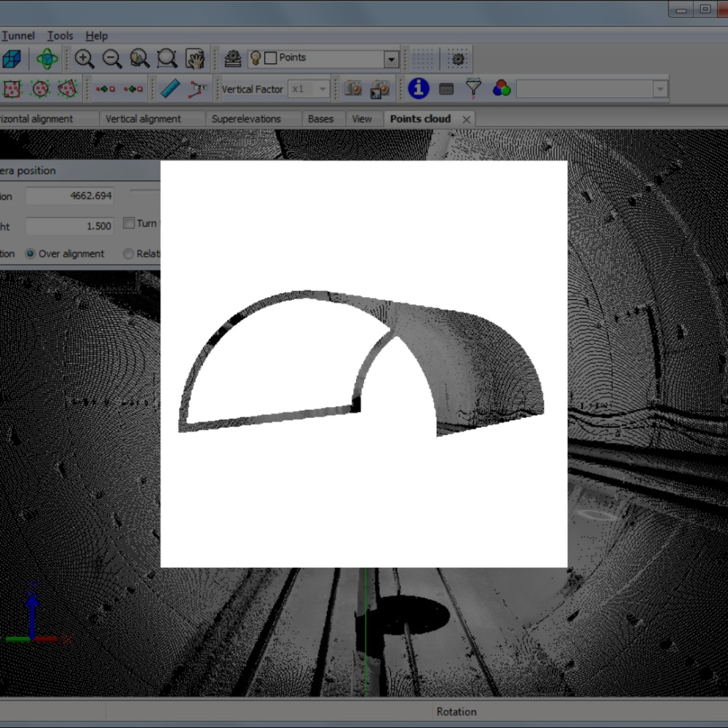Click the camera with window icon
This screenshot has width=728, height=728.
pyautogui.click(x=380, y=89)
